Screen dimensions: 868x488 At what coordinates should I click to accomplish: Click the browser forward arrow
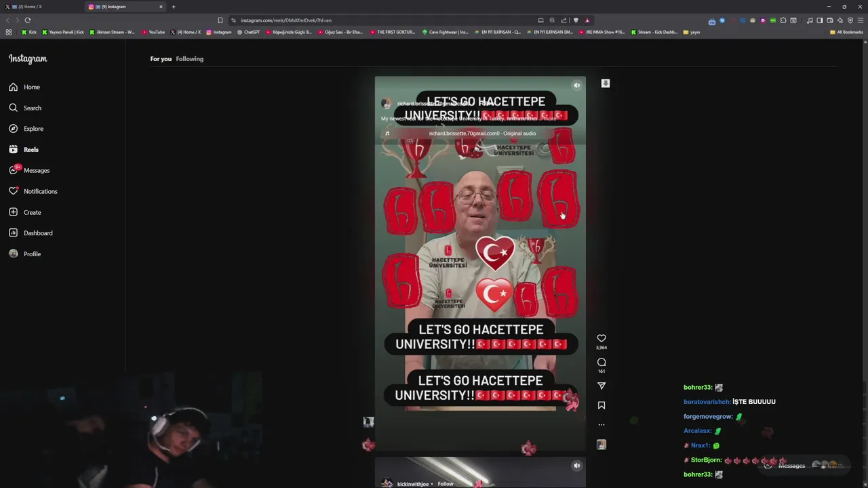pyautogui.click(x=17, y=20)
